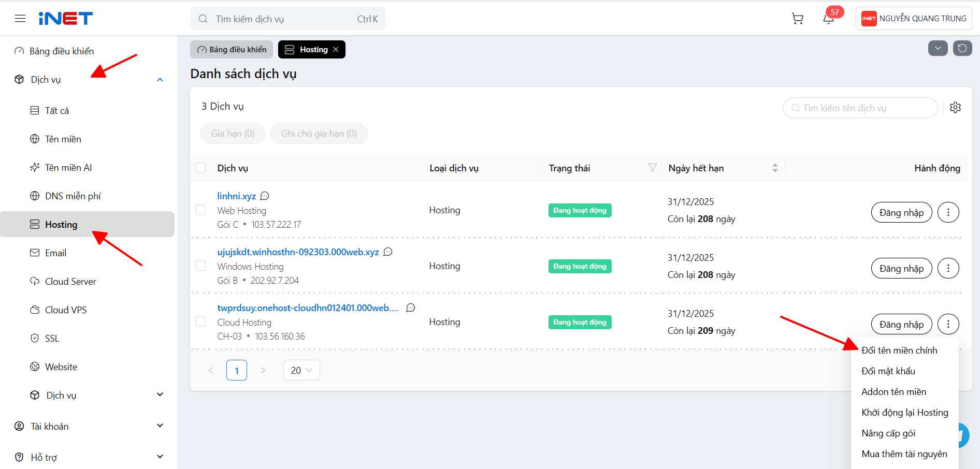Viewport: 980px width, 469px height.
Task: Click the refresh icon in tab bar
Action: point(962,48)
